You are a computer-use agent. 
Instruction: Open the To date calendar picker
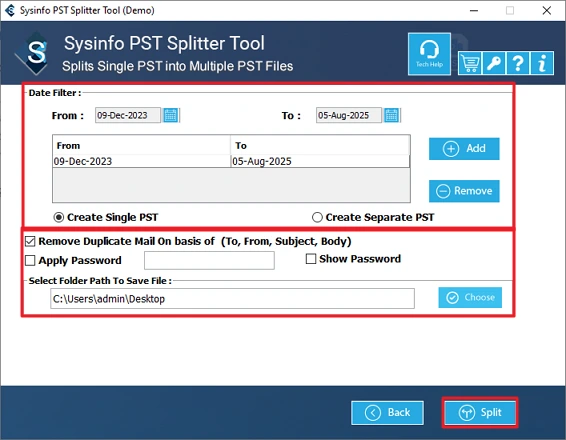[391, 116]
